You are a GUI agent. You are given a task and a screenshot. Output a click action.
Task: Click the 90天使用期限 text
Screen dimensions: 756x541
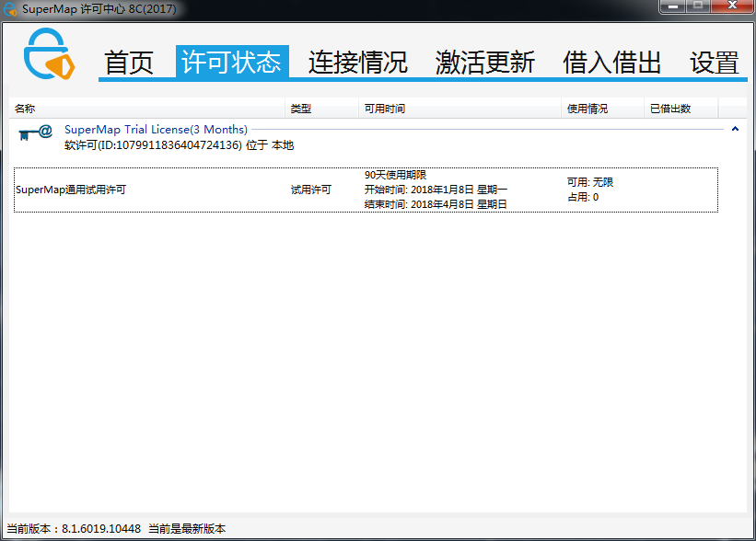coord(395,175)
